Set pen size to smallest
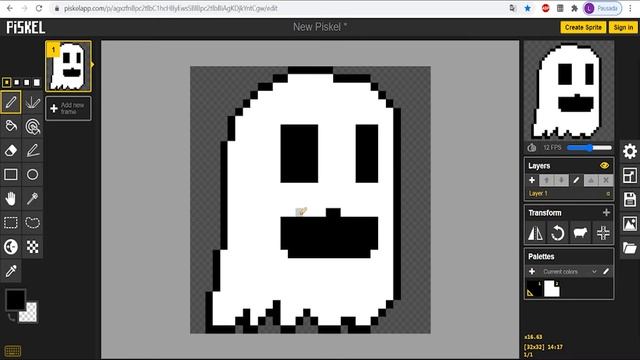Screen dimensions: 640x360 (7, 82)
